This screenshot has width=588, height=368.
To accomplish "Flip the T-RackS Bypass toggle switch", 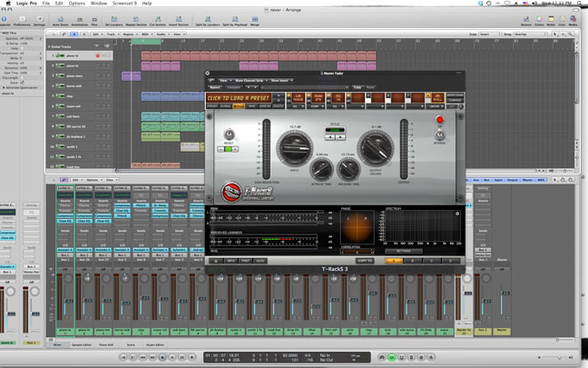I will [x=439, y=134].
